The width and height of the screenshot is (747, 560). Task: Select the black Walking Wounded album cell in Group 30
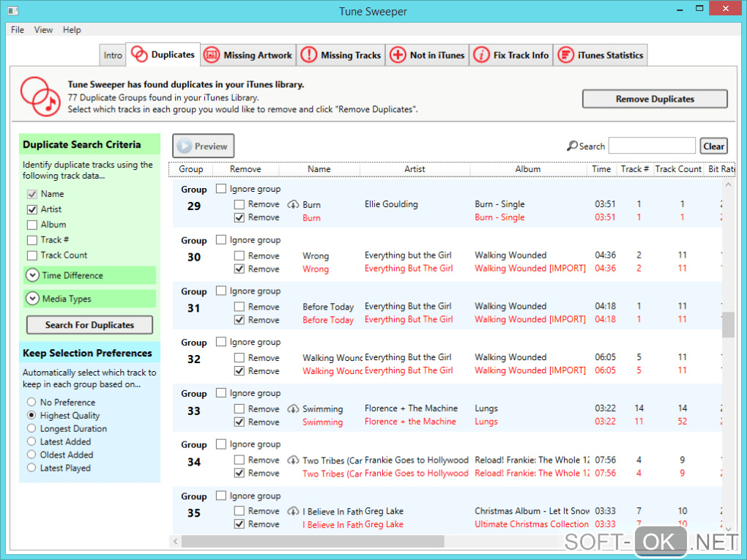510,255
